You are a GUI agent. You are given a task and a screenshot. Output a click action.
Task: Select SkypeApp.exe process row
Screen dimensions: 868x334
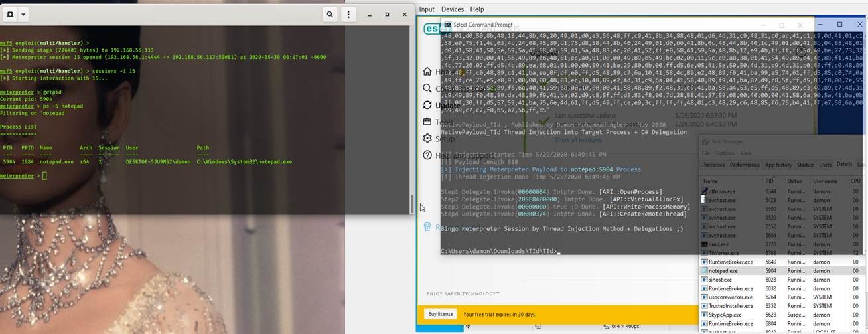click(x=783, y=315)
